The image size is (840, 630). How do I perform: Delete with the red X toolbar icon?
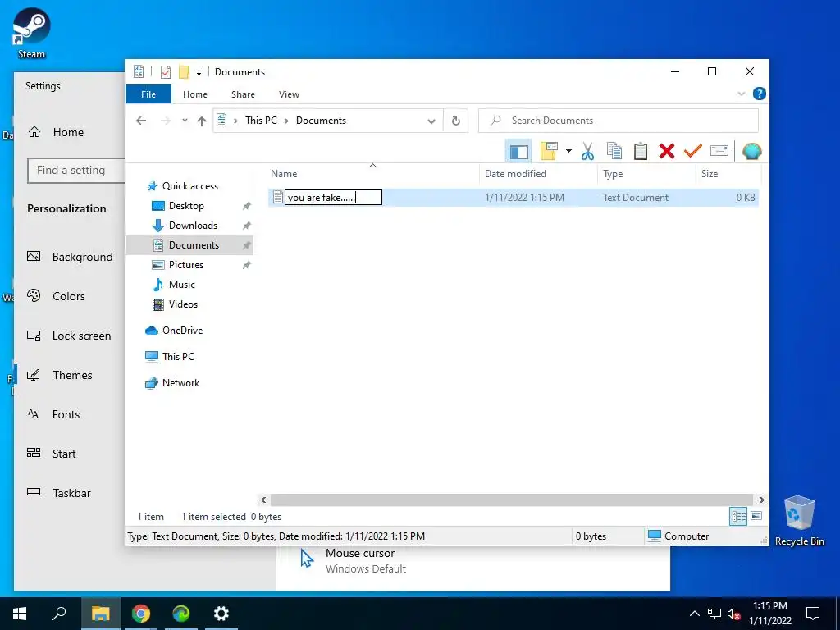coord(666,152)
